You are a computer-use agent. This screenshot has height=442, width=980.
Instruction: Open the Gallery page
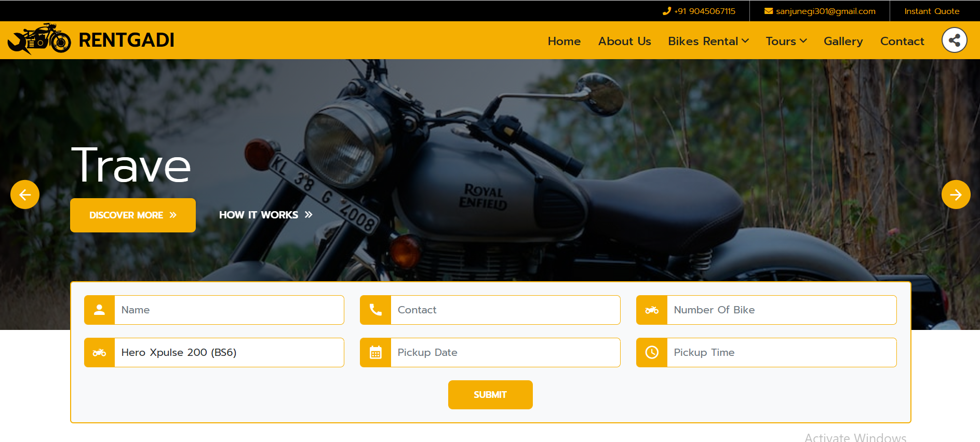click(x=843, y=41)
